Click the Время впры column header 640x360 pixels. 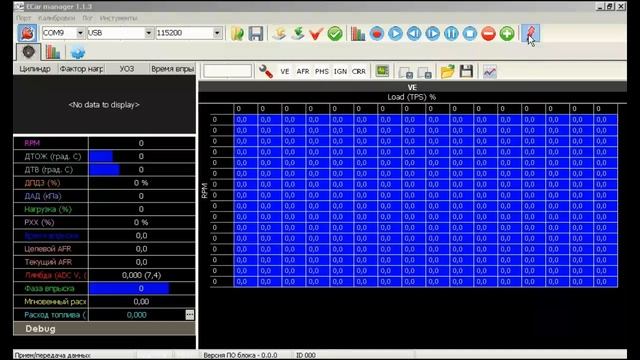[x=172, y=69]
